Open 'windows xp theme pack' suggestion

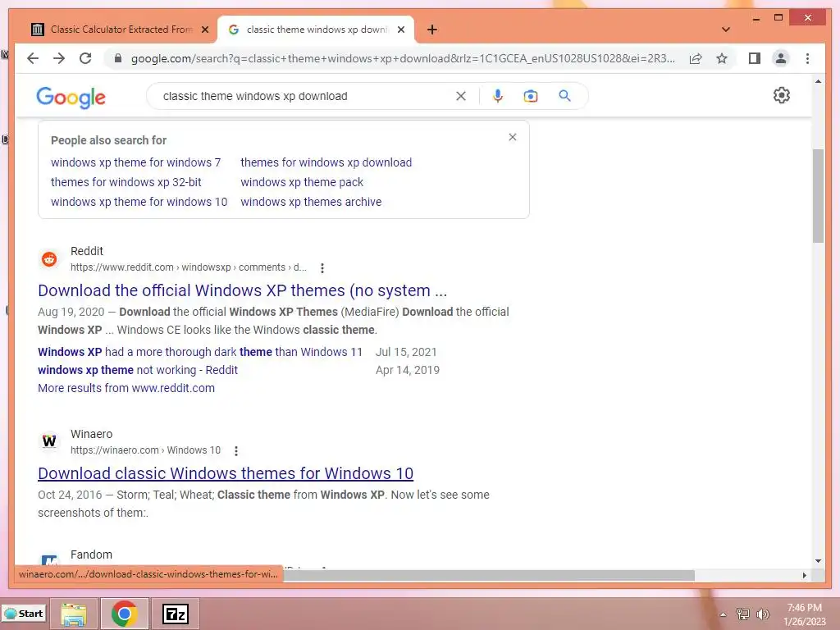(302, 182)
